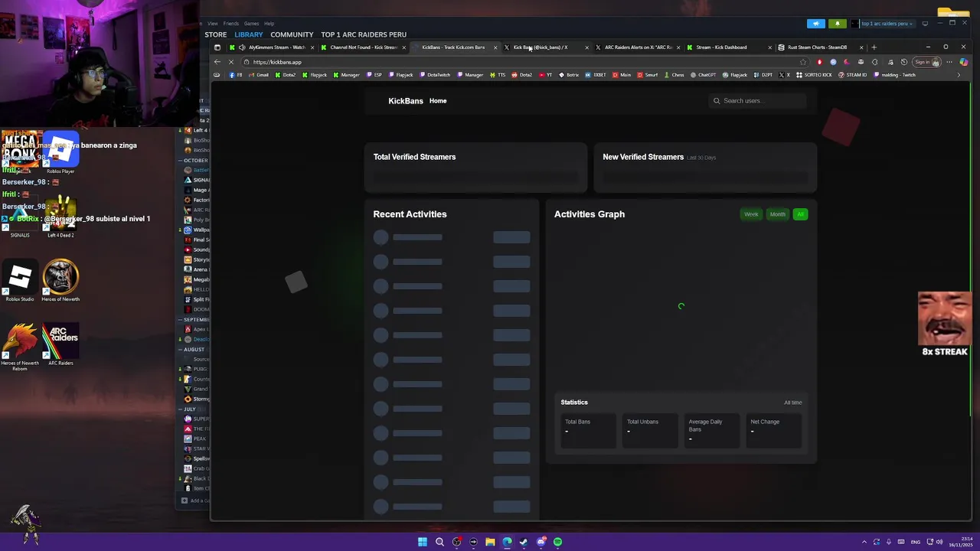
Task: Click the KickBans logo text
Action: click(406, 101)
